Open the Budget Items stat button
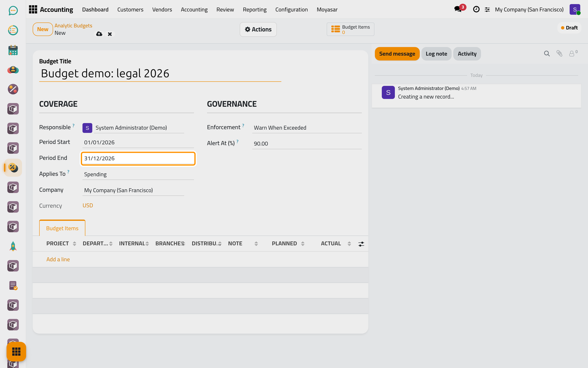 350,29
